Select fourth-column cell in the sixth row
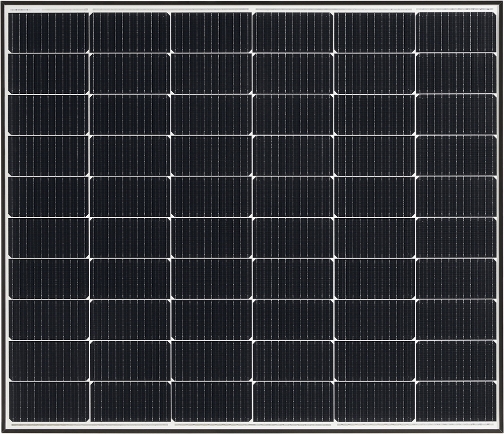Viewport: 504px width, 434px height. [x=293, y=238]
